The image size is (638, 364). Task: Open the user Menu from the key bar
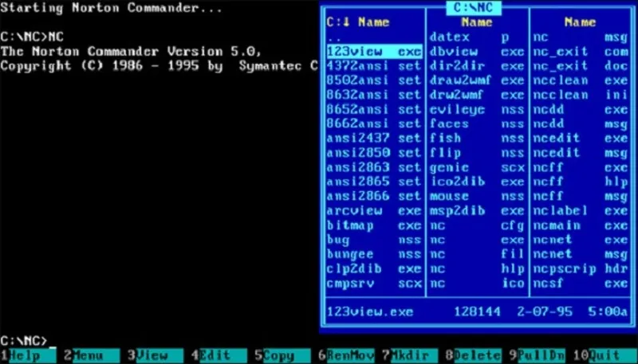pos(88,356)
